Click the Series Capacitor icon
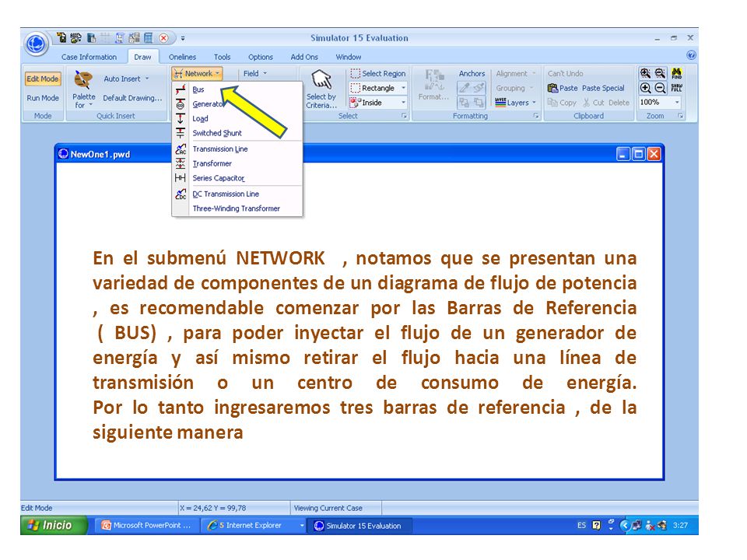The height and width of the screenshot is (560, 747). [181, 177]
